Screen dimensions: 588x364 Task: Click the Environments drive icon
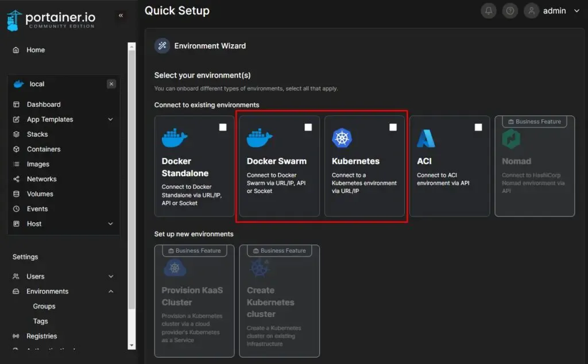click(16, 291)
